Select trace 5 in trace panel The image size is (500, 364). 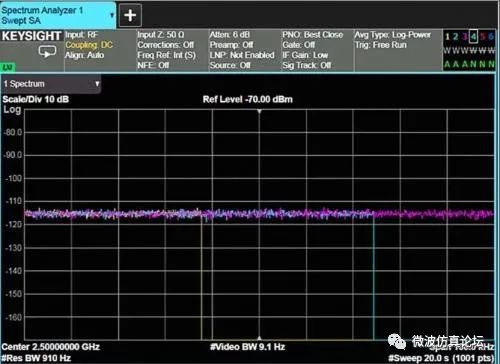482,37
